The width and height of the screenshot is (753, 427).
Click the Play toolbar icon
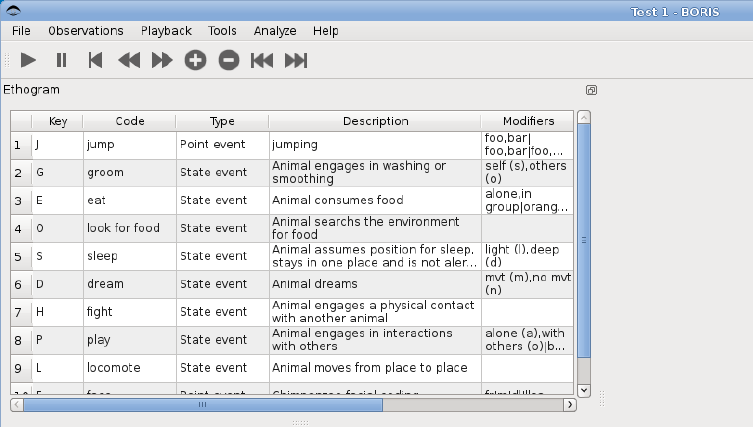(28, 61)
